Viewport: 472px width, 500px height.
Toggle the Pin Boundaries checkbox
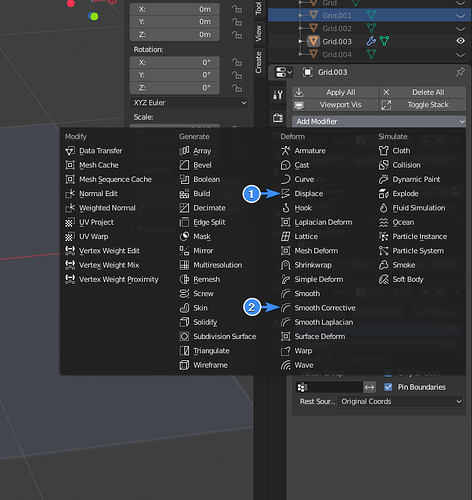[388, 387]
